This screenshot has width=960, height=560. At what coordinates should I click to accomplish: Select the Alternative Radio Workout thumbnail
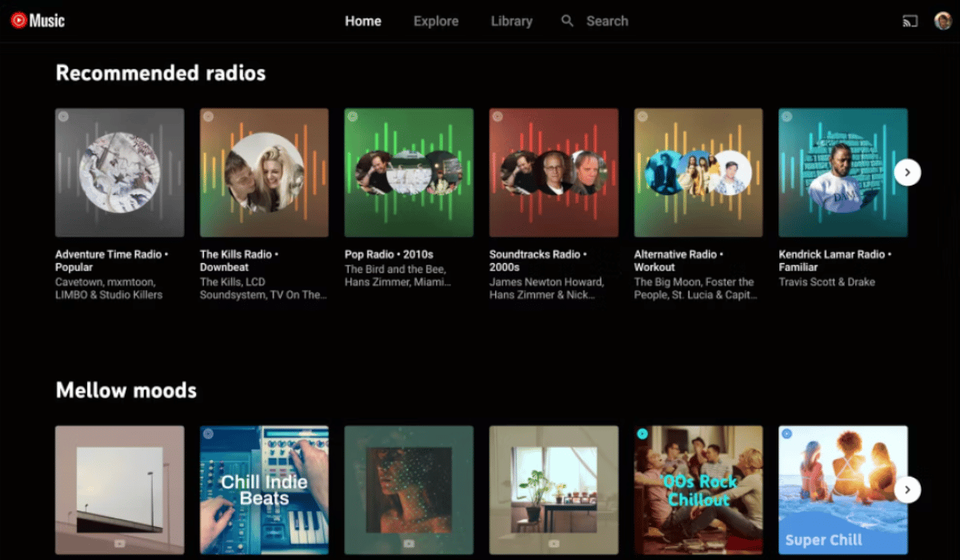[698, 173]
